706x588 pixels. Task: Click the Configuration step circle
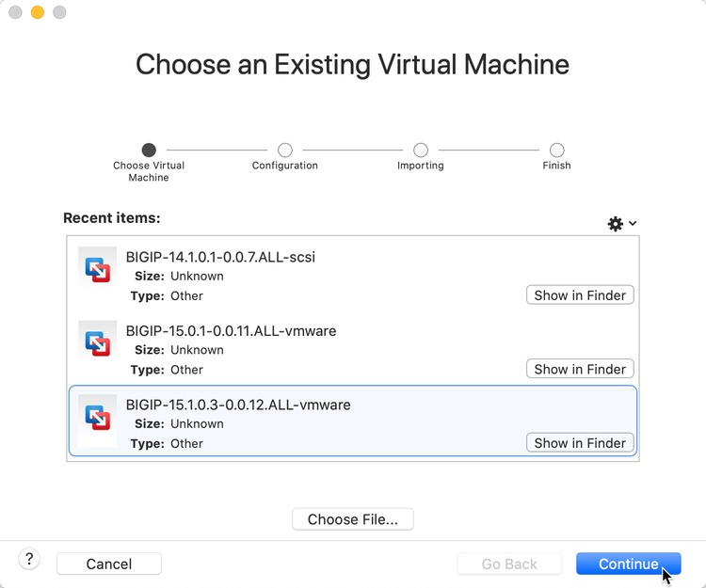coord(285,150)
